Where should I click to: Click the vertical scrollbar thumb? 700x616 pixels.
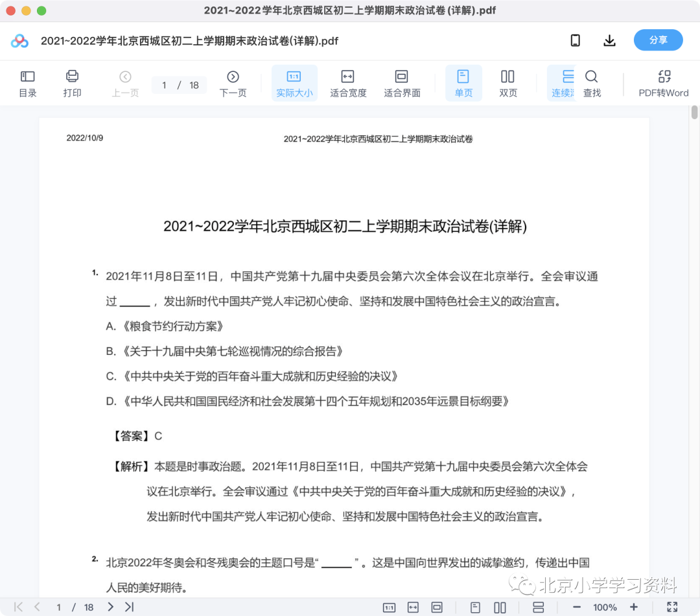pos(694,113)
